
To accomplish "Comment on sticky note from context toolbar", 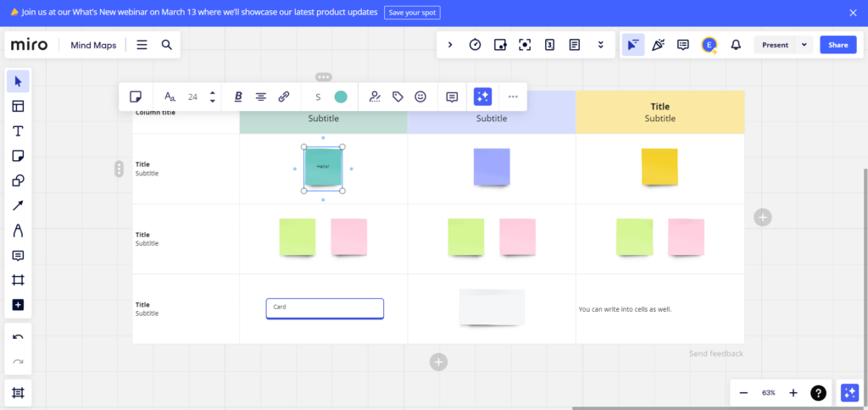I will (x=452, y=97).
